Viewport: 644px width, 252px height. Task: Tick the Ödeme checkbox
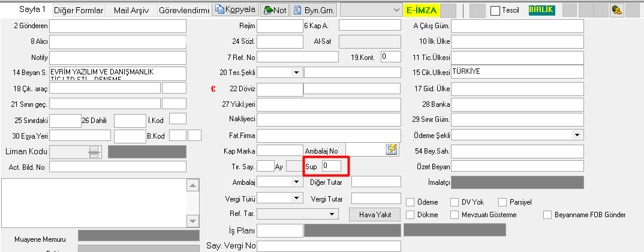tap(410, 202)
